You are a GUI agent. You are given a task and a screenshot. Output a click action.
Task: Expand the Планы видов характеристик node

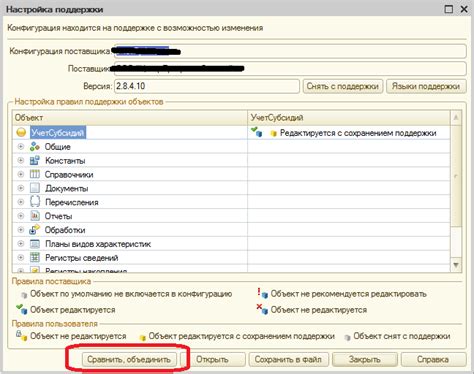tap(21, 244)
